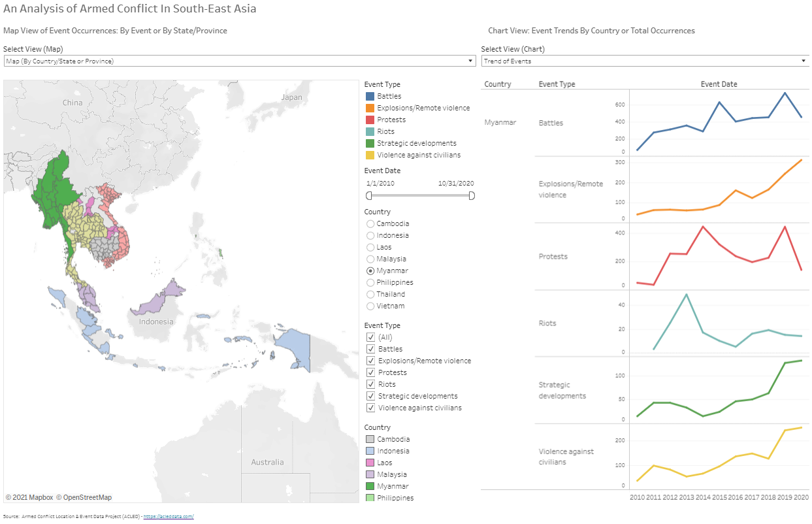Screen dimensions: 812x524
Task: Expand the Select View (Chart) dropdown
Action: (x=645, y=61)
